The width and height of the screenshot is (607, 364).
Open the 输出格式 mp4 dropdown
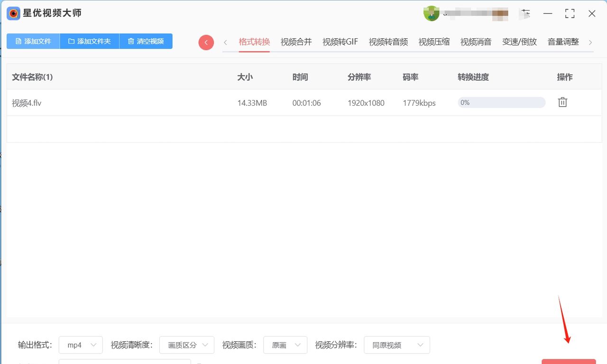(80, 345)
